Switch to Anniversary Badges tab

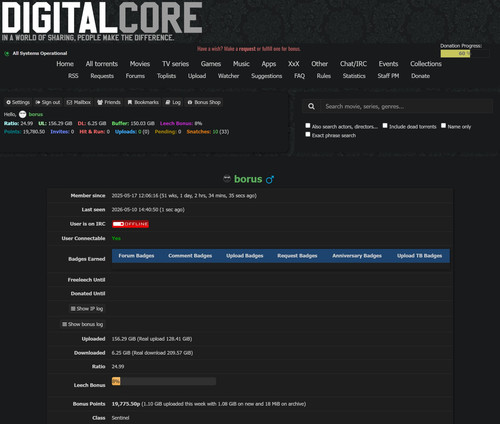(357, 256)
